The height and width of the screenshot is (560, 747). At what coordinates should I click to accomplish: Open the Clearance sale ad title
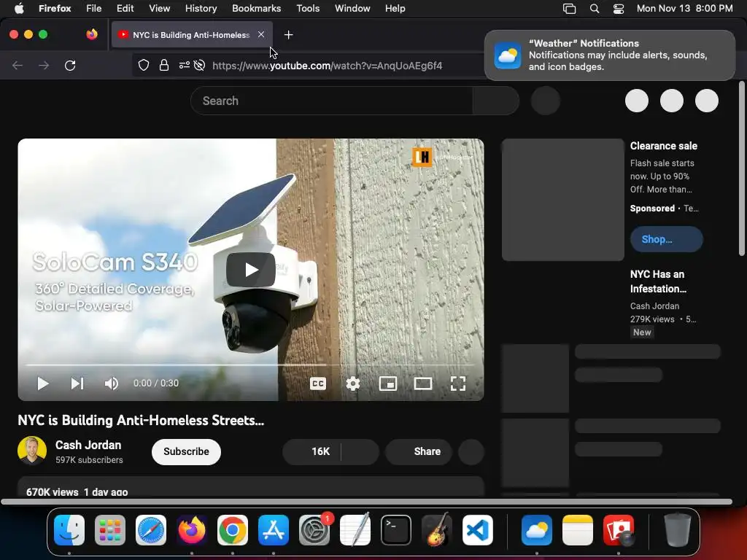coord(664,146)
